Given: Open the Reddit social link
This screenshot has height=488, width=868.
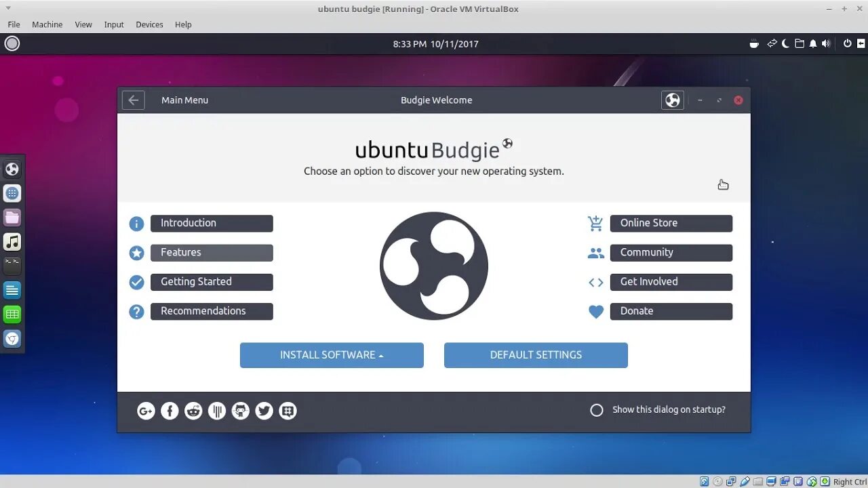Looking at the screenshot, I should click(x=193, y=411).
